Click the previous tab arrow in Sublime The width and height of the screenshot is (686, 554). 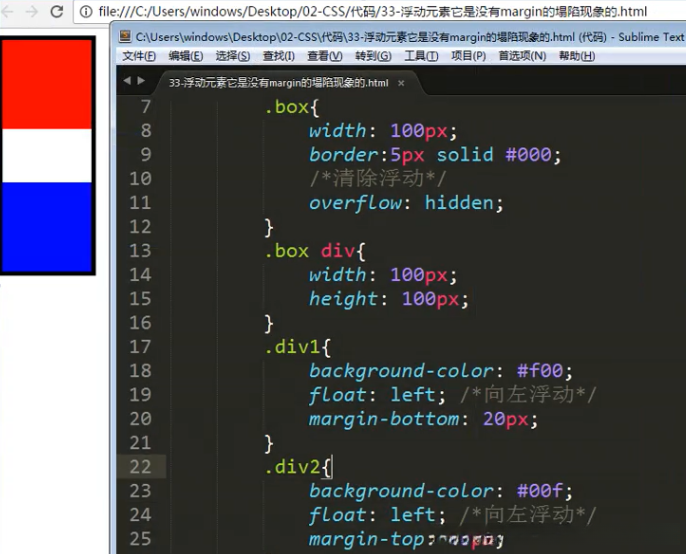(127, 81)
